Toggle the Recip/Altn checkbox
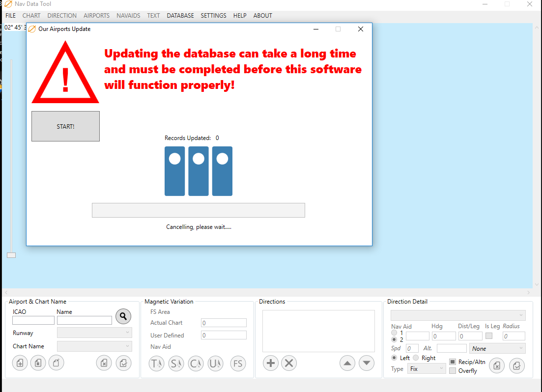The image size is (542, 392). coord(453,362)
